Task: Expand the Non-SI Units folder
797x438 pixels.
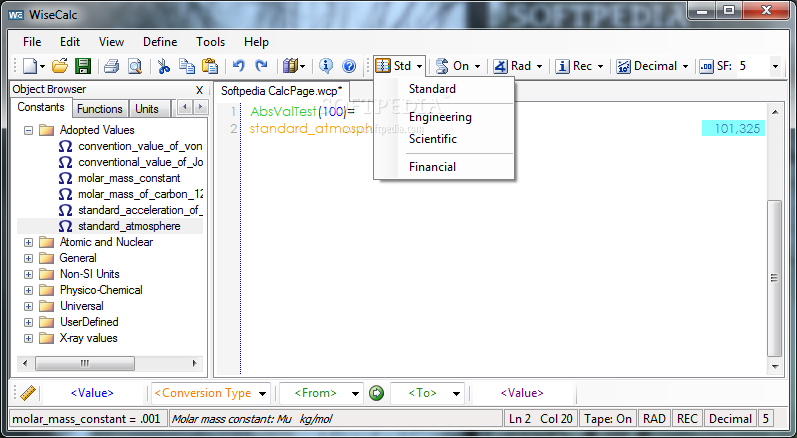Action: tap(28, 274)
